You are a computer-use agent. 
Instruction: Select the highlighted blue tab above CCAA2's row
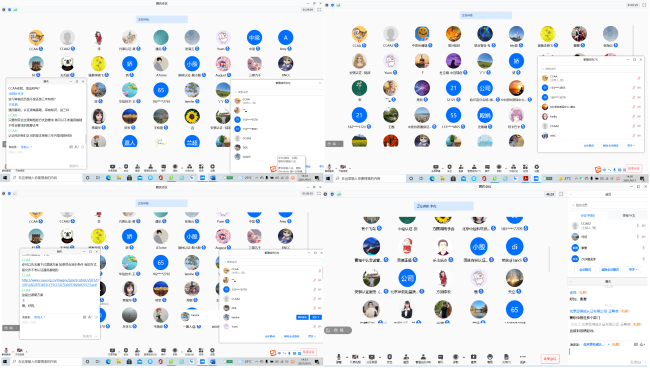[x=588, y=215]
